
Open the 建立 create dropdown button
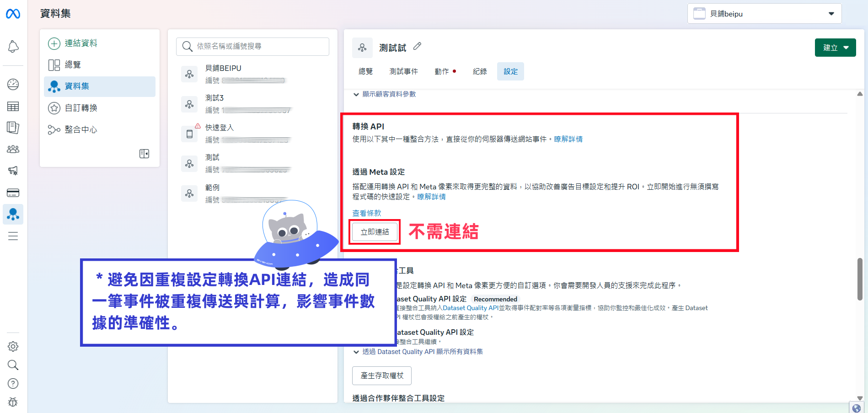(835, 48)
